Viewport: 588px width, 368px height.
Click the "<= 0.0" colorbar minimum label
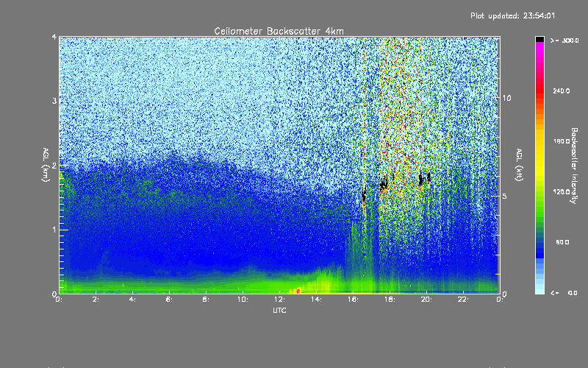(564, 293)
